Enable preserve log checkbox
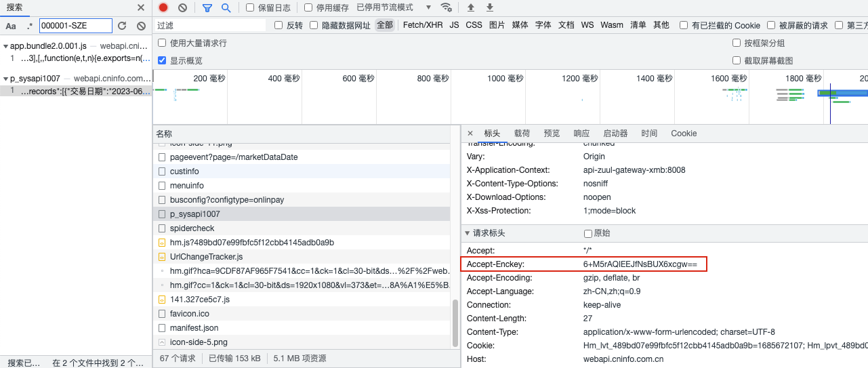This screenshot has height=368, width=868. tap(250, 7)
